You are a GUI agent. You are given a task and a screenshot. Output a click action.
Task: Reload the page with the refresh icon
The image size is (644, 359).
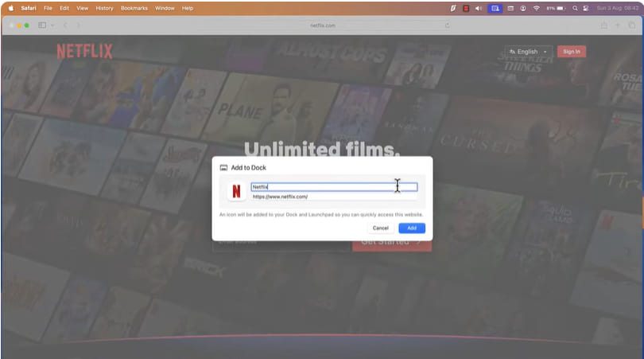click(x=447, y=25)
